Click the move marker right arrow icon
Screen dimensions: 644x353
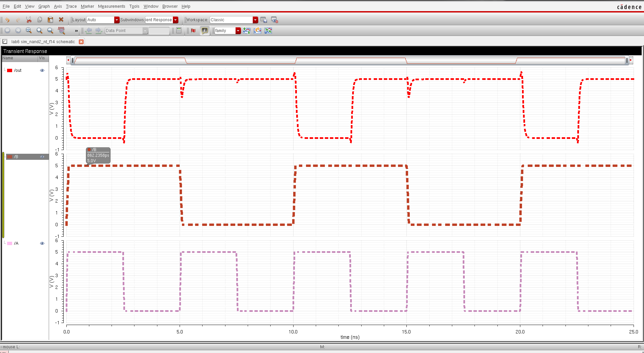click(x=98, y=31)
